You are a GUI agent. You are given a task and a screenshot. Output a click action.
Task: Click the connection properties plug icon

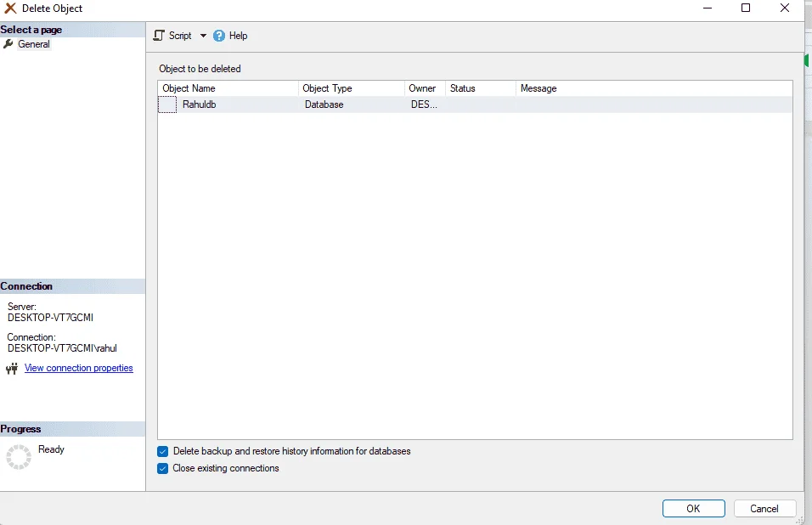click(x=12, y=368)
